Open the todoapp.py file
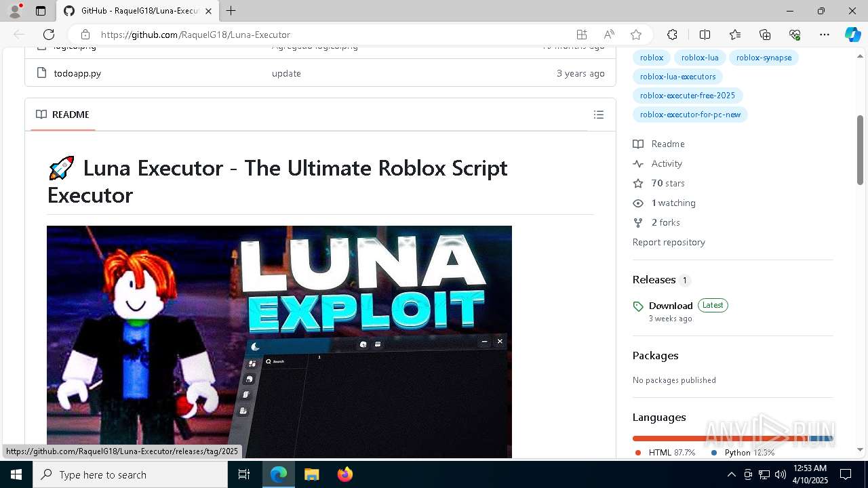The width and height of the screenshot is (868, 488). tap(77, 73)
